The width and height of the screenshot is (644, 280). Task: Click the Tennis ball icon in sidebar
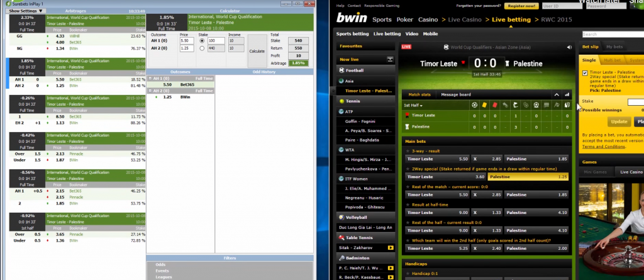(341, 101)
